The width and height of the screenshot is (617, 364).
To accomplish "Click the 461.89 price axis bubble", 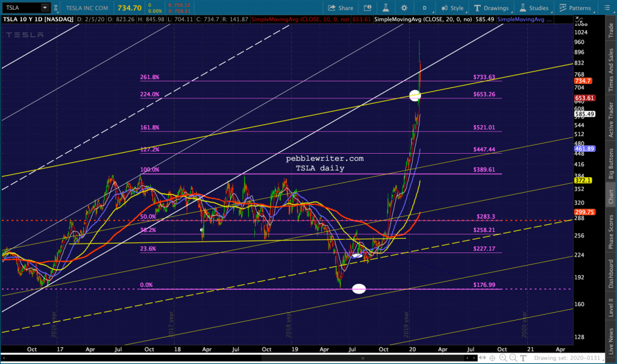I will (584, 149).
